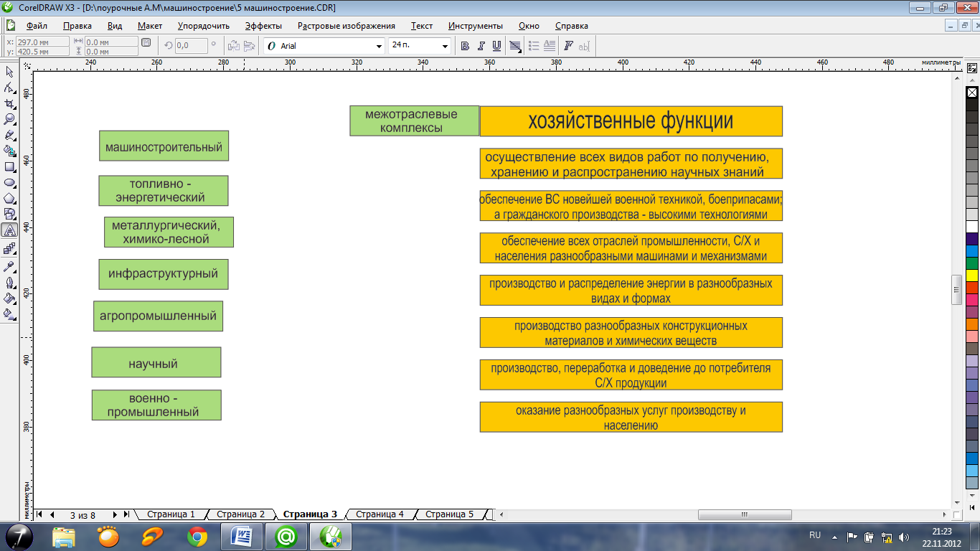
Task: Switch to Страница 5 tab
Action: pyautogui.click(x=449, y=514)
